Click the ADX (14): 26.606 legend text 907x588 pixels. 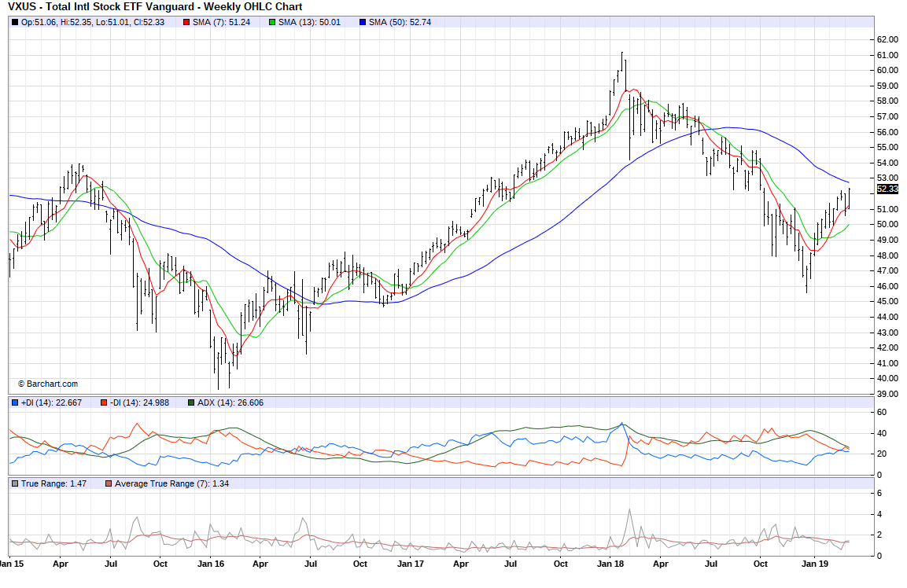coord(230,402)
